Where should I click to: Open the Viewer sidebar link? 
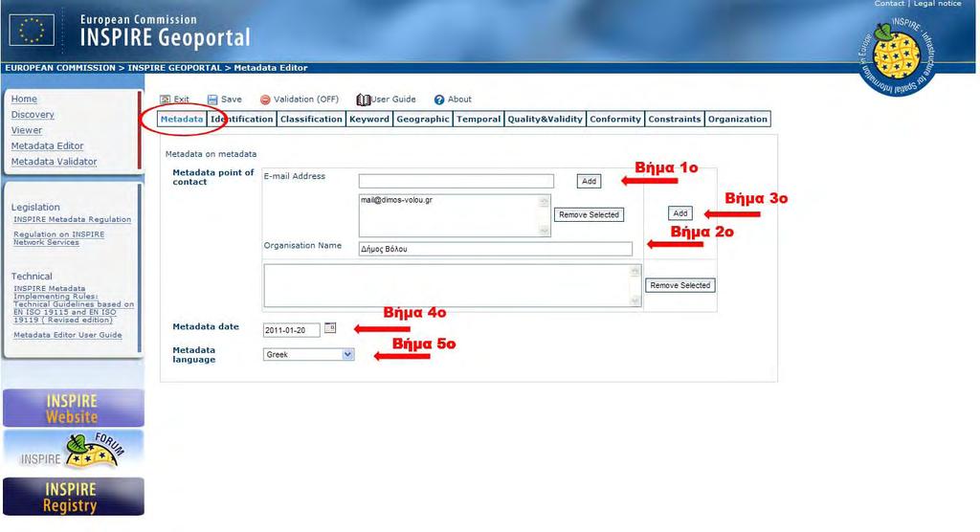(x=27, y=130)
